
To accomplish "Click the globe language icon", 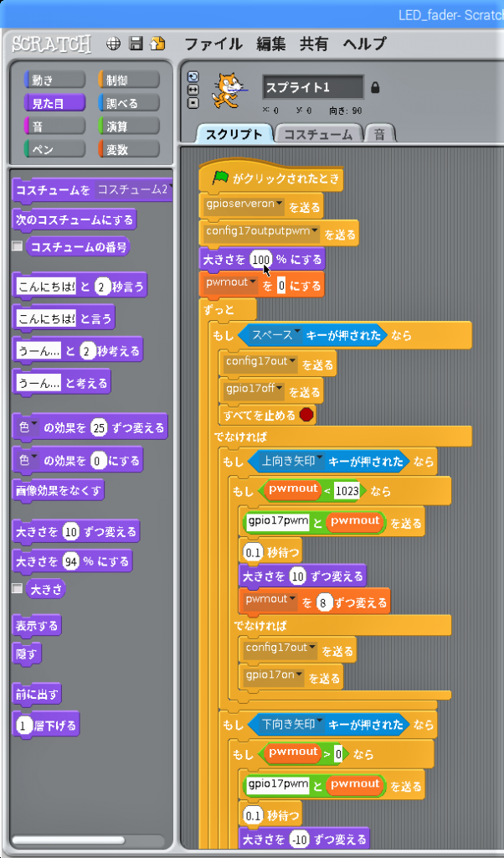I will pyautogui.click(x=113, y=44).
